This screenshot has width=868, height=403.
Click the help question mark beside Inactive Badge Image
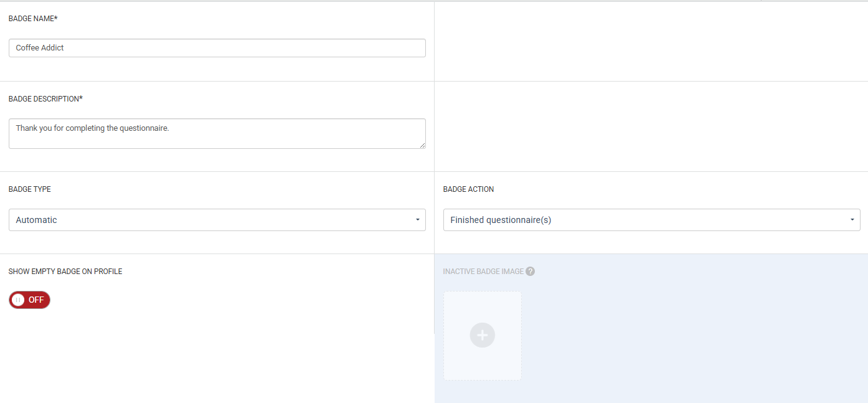(530, 272)
